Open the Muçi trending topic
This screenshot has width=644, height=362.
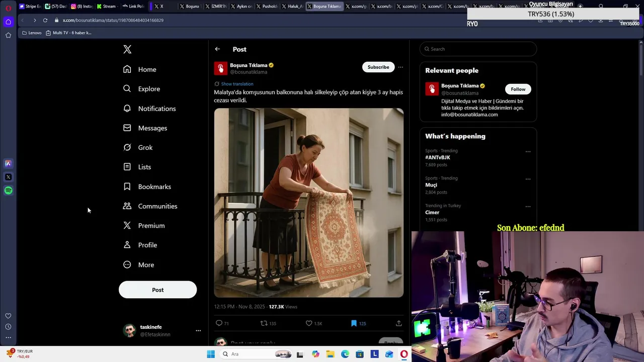pyautogui.click(x=431, y=185)
